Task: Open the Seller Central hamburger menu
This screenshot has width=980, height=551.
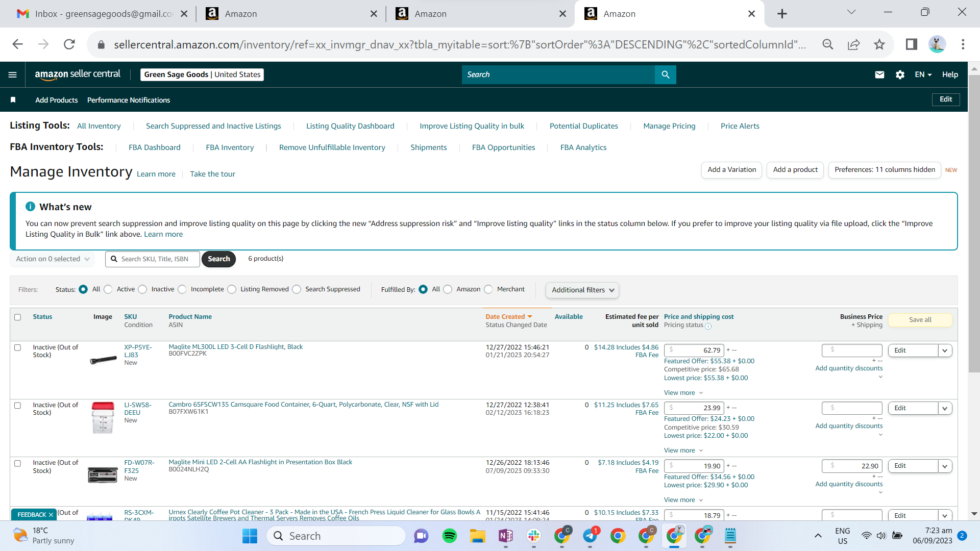Action: click(13, 74)
